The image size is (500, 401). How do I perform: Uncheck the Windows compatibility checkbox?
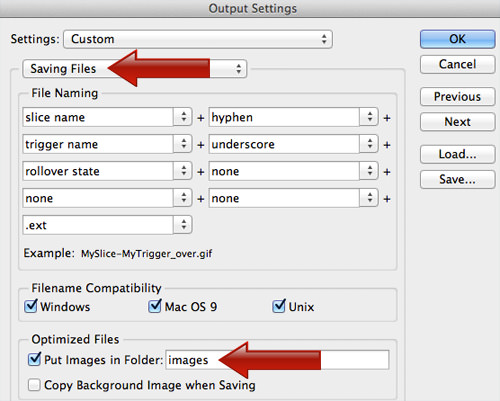coord(31,306)
